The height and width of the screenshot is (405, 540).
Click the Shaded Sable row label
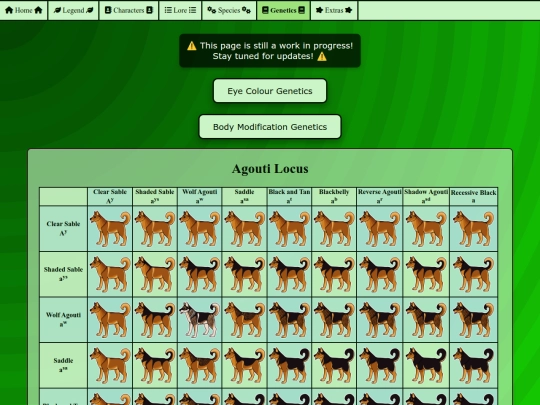pos(63,274)
